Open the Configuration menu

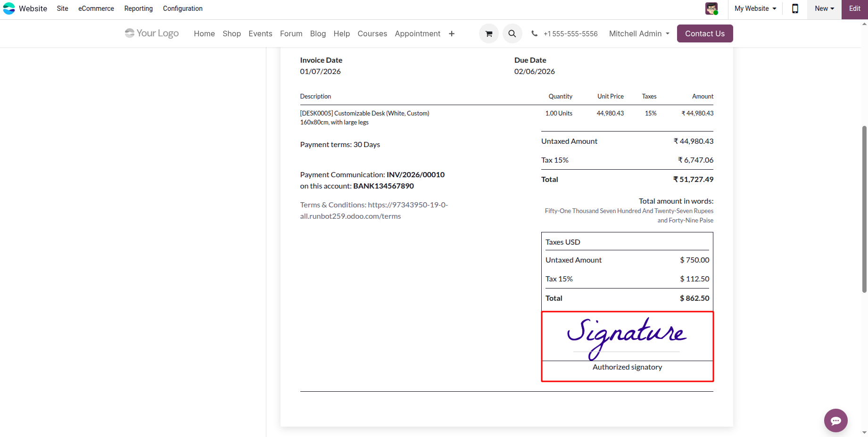point(182,8)
